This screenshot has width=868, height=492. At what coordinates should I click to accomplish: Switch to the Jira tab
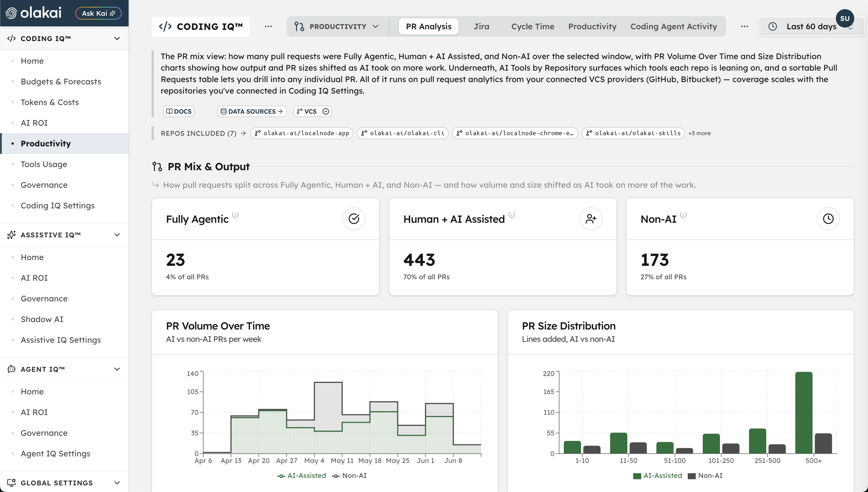(481, 26)
